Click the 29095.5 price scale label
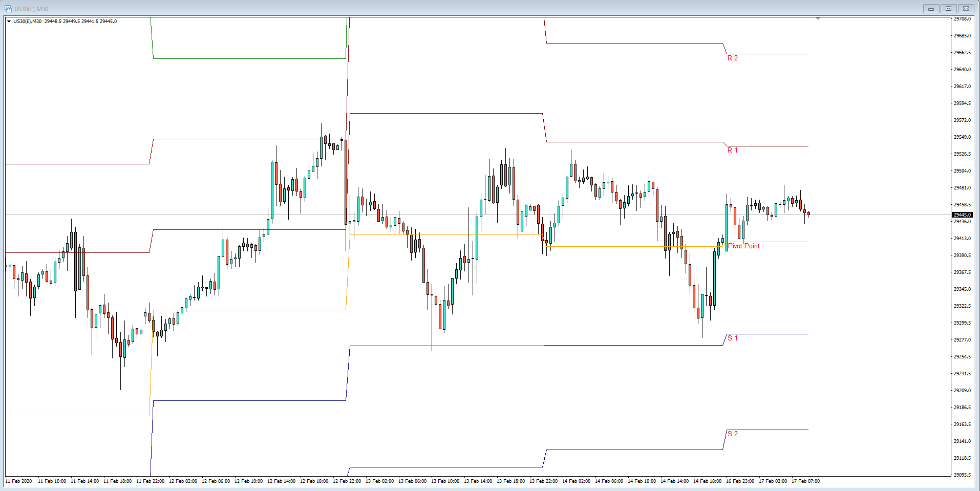980x491 pixels. pyautogui.click(x=962, y=475)
